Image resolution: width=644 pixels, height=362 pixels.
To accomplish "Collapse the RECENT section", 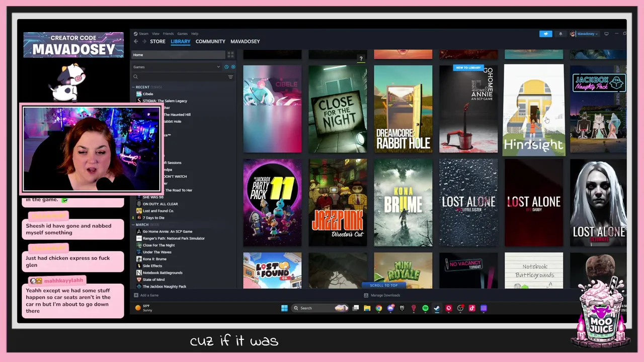I will coord(133,87).
